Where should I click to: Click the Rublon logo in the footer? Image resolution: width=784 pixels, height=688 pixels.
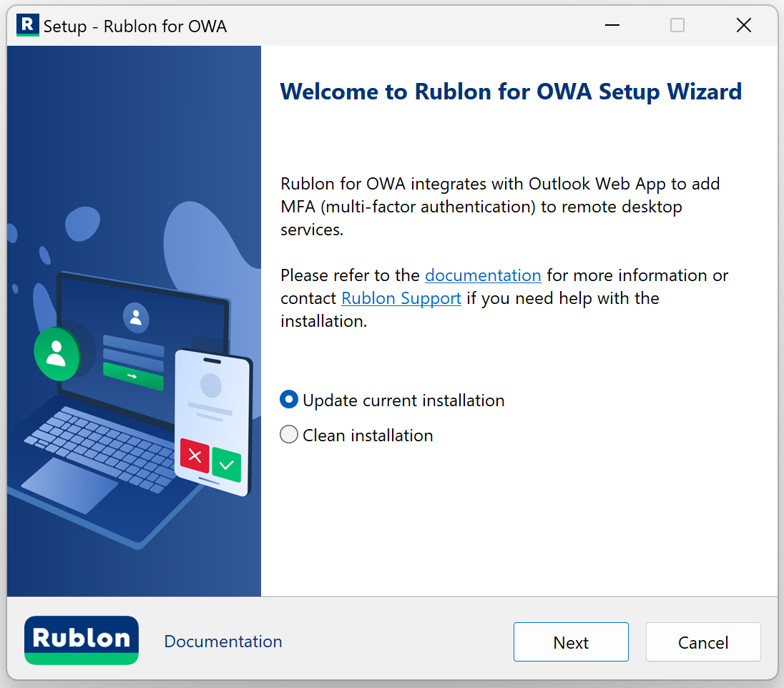point(82,640)
